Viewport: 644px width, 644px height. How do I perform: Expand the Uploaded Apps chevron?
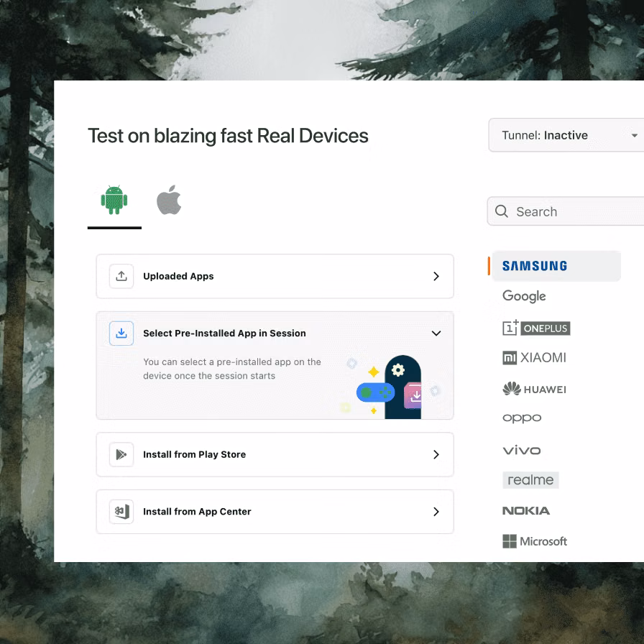[x=436, y=276]
